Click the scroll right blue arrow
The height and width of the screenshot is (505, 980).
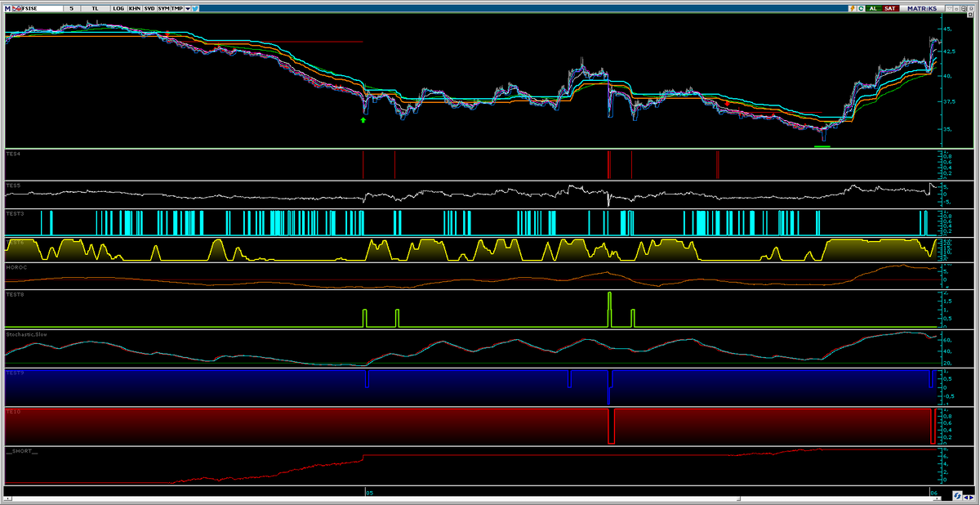[971, 498]
